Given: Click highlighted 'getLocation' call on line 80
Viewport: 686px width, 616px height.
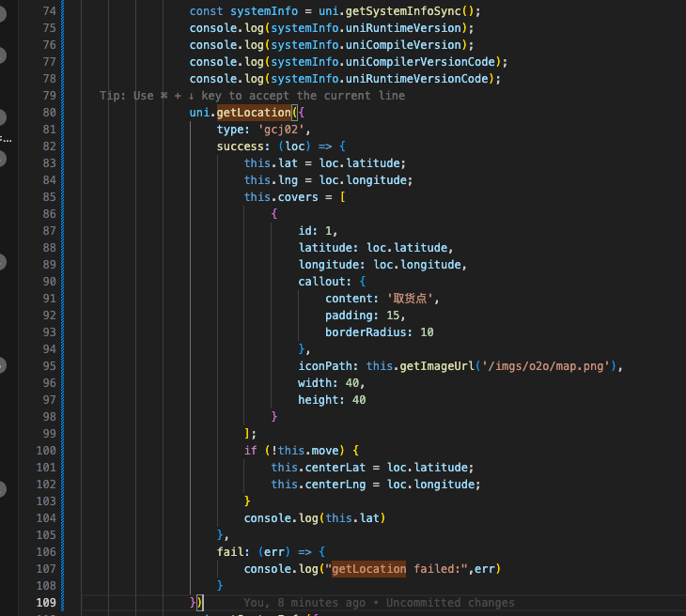Looking at the screenshot, I should coord(254,113).
